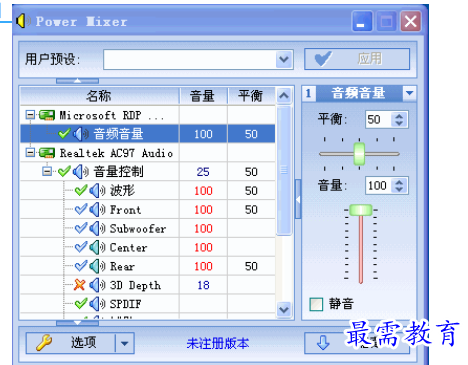Click the 平衡 value spinner arrows

(x=399, y=119)
